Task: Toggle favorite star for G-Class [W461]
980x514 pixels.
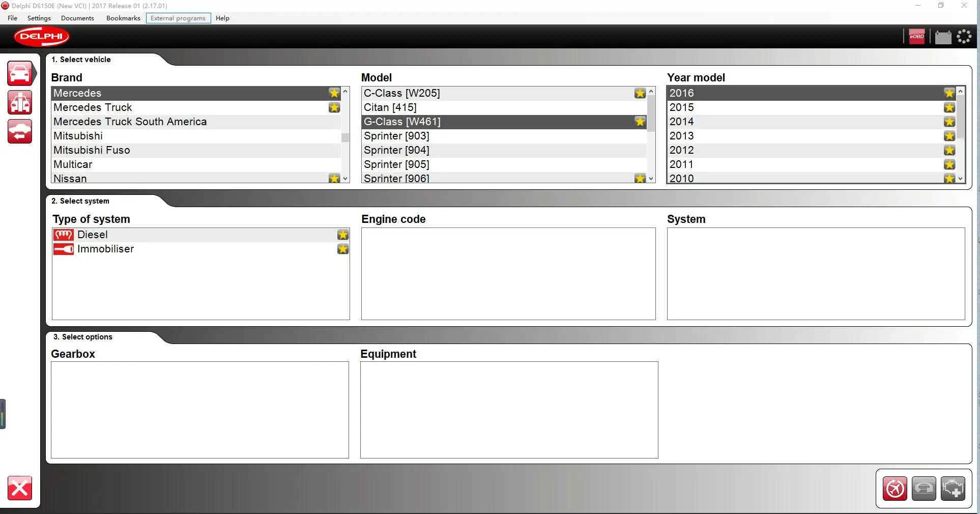Action: coord(640,122)
